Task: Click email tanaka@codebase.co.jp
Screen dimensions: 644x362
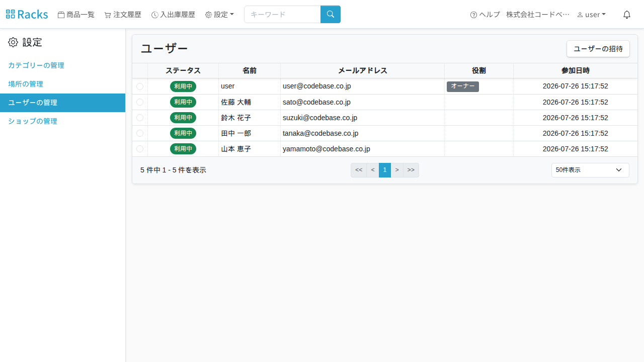Action: coord(320,133)
